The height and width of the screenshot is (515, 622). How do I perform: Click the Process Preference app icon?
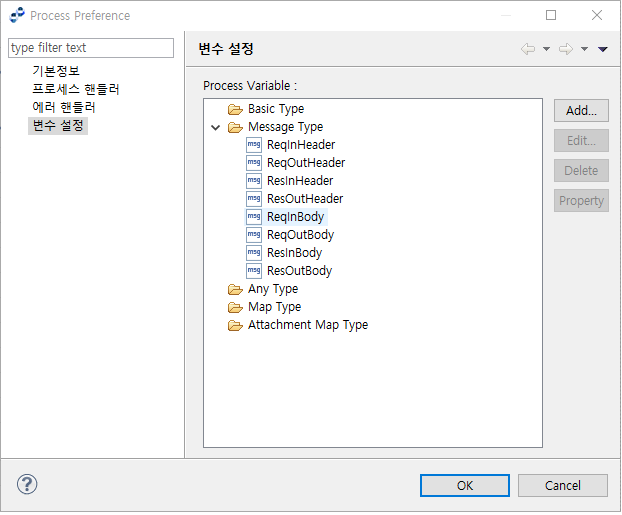17,15
